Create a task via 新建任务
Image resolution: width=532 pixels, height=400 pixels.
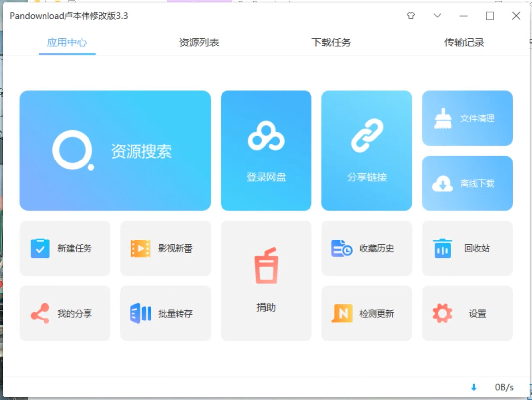65,248
